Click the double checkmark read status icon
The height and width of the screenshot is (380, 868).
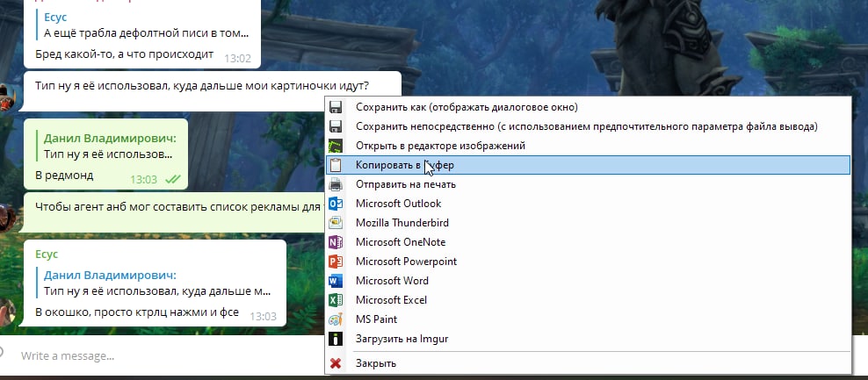(x=173, y=179)
